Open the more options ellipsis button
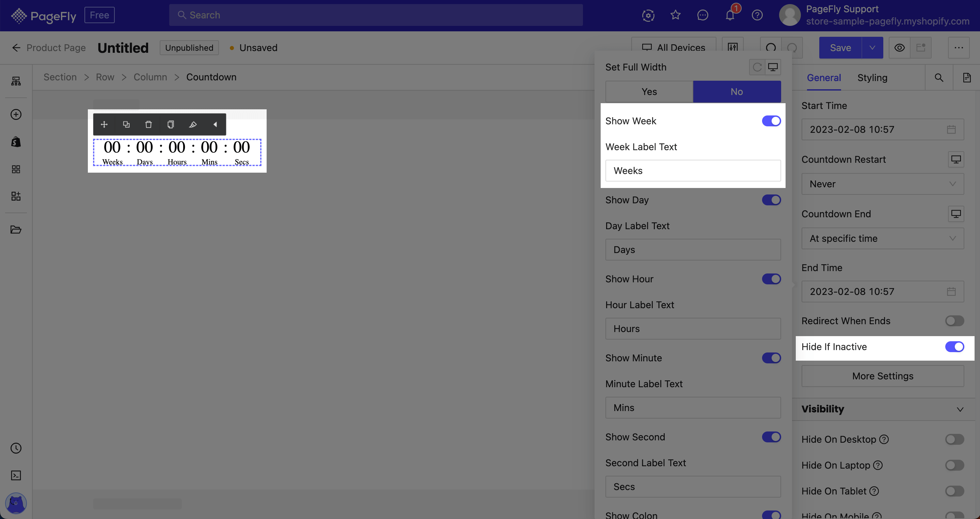 959,48
